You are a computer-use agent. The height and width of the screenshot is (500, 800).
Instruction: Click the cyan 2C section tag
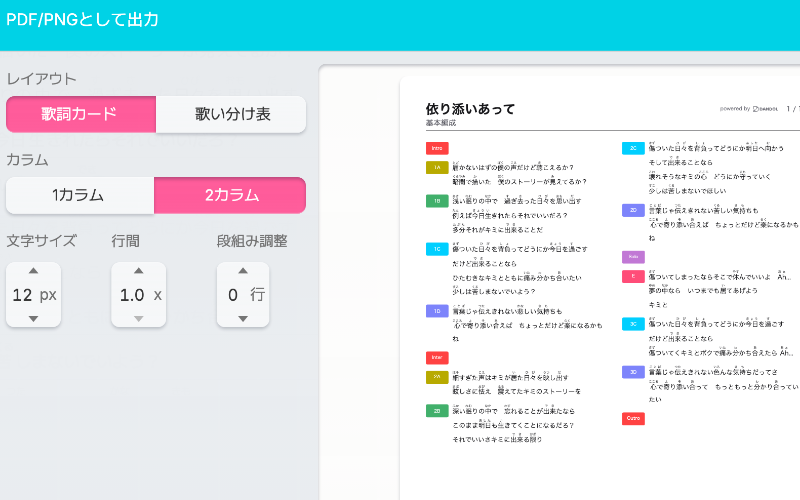coord(633,148)
